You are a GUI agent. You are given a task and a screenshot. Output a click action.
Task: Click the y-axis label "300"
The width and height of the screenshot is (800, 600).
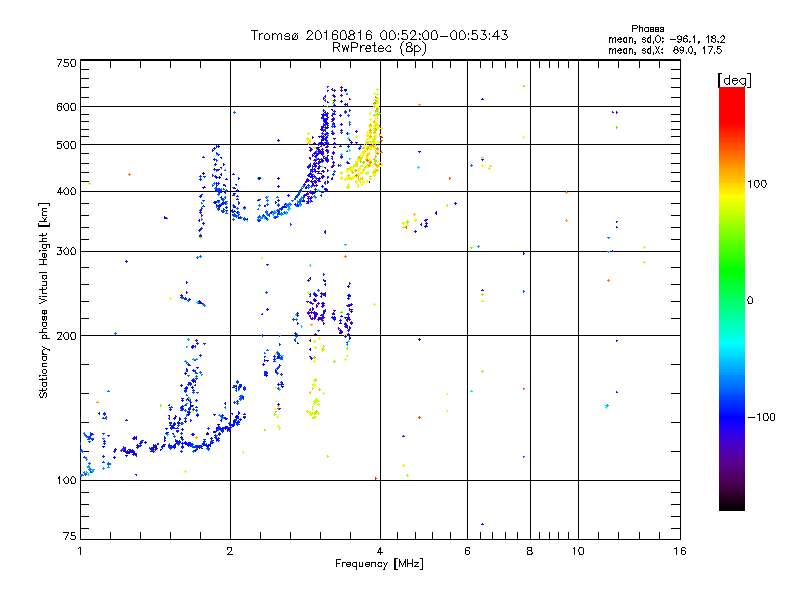click(x=66, y=252)
